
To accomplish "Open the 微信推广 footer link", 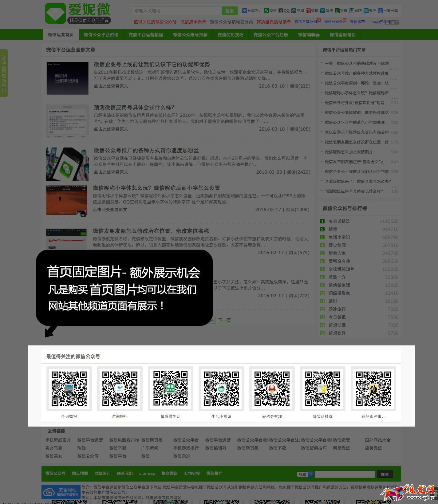I will [215, 474].
